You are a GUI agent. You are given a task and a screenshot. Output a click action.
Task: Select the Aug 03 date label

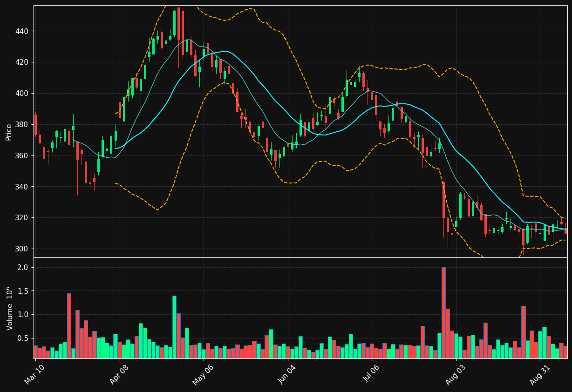tap(456, 375)
